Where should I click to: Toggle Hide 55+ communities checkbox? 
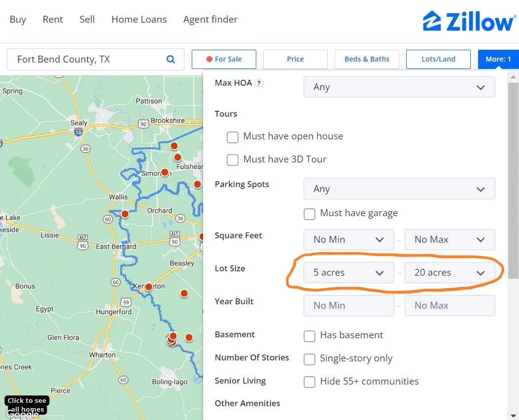pyautogui.click(x=310, y=382)
